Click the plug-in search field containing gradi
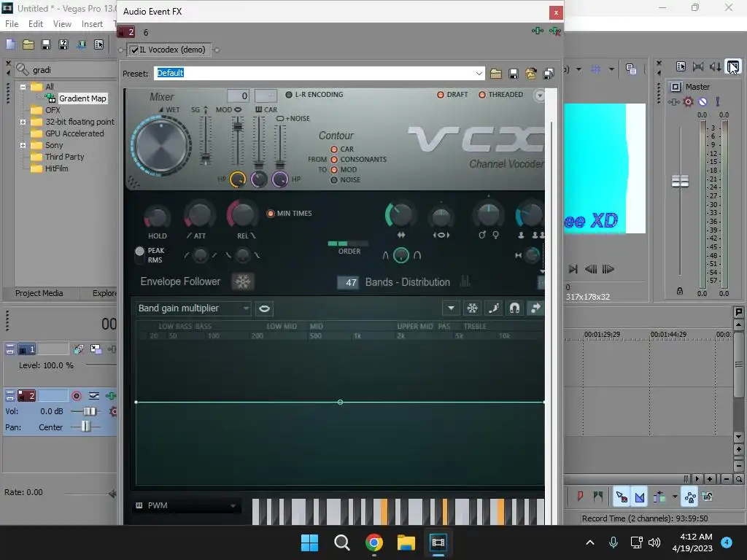 click(x=72, y=70)
